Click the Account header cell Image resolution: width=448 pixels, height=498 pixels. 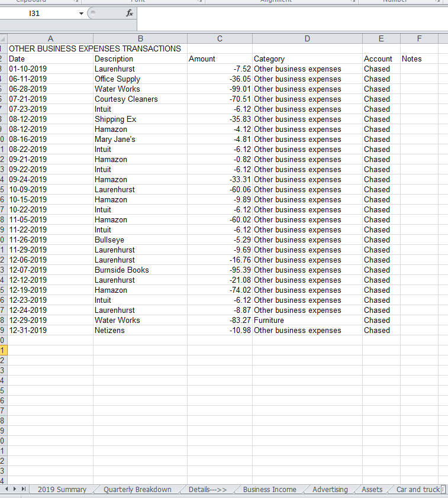381,59
